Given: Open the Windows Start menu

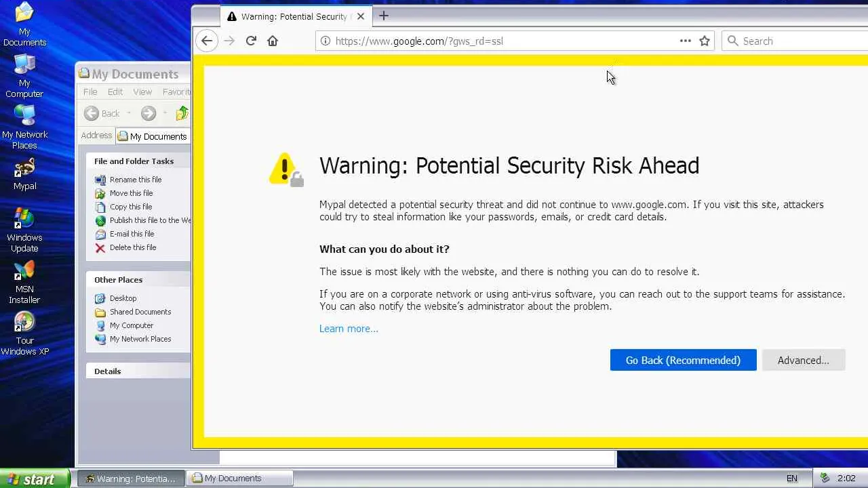Looking at the screenshot, I should [x=34, y=479].
